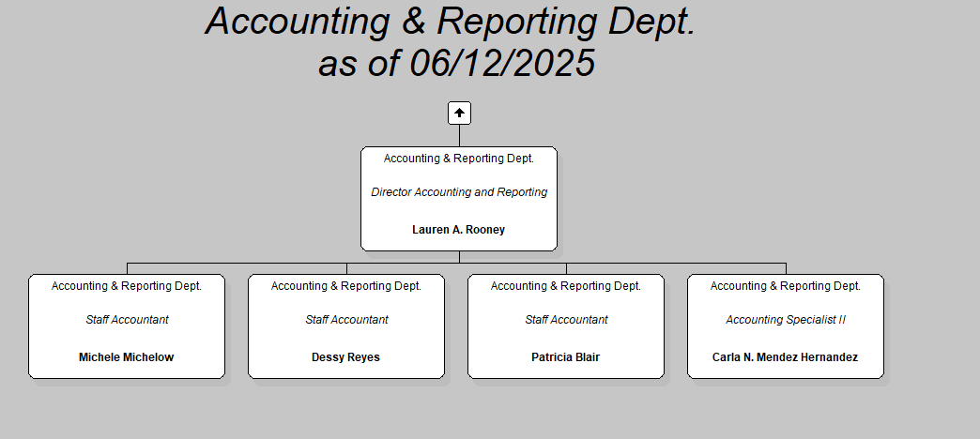Click Staff Accountant title above Dessy Reyes
This screenshot has width=980, height=439.
pos(346,320)
